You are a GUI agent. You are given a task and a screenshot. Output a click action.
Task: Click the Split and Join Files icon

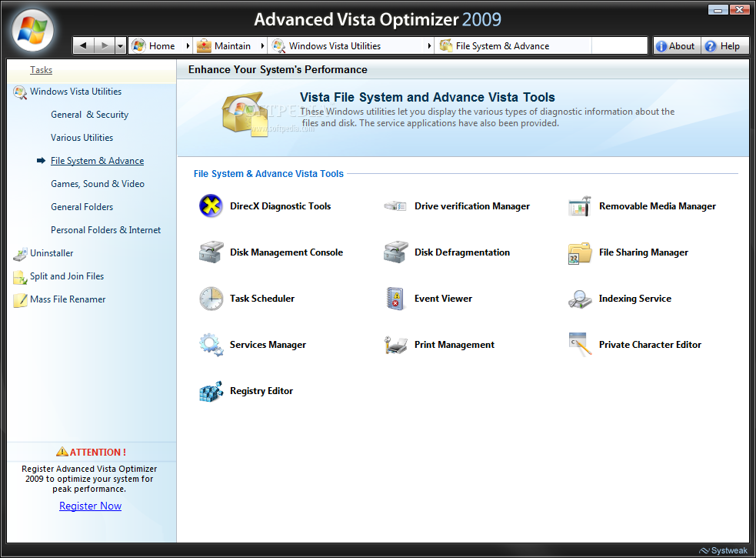[x=20, y=276]
